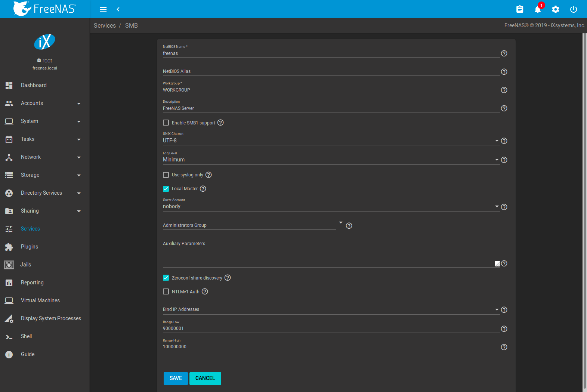Show help for Description field
The width and height of the screenshot is (587, 392).
[x=504, y=108]
